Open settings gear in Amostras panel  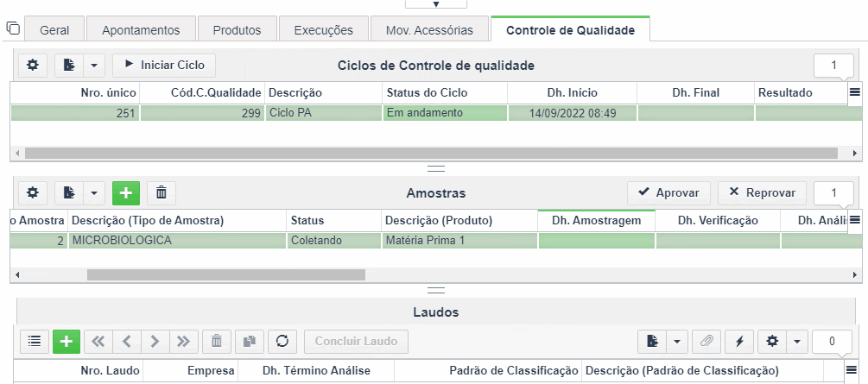(33, 192)
